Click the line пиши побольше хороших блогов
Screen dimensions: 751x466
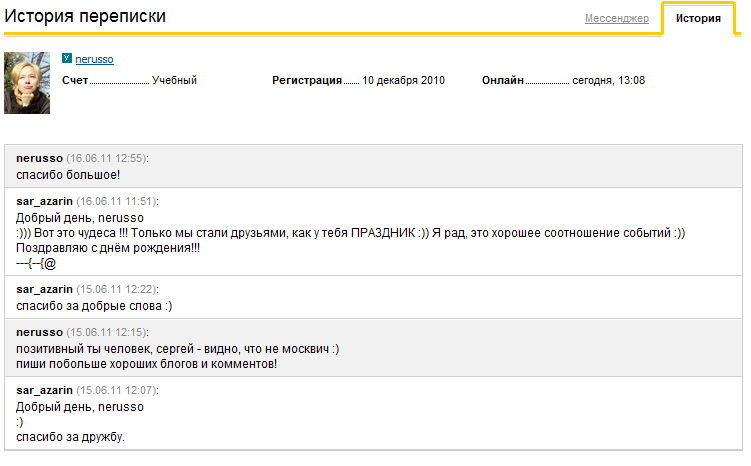coord(146,363)
